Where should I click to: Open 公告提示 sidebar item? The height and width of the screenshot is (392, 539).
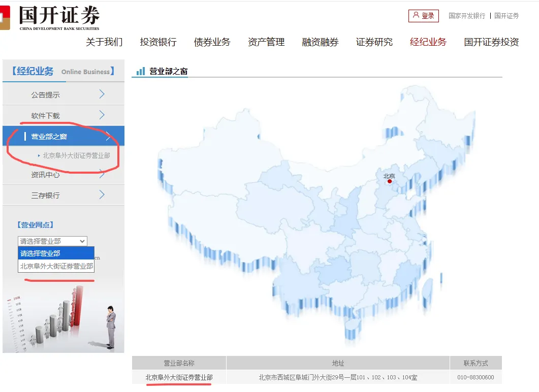[64, 94]
